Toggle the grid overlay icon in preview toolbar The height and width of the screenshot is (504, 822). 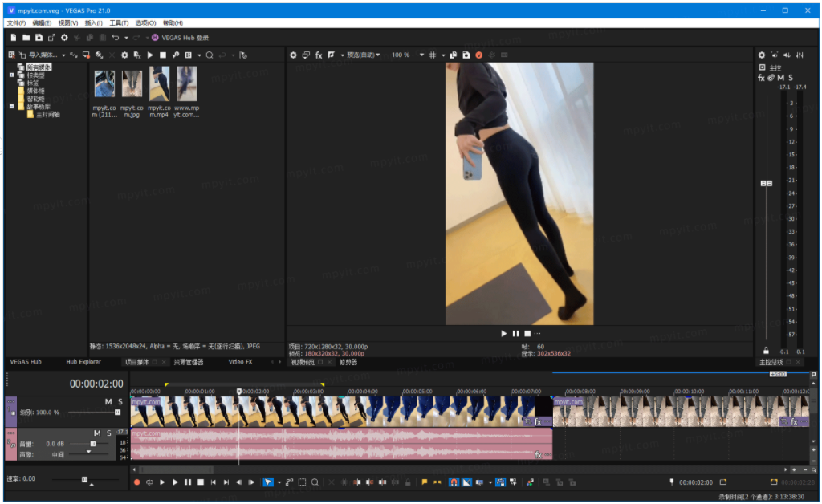click(x=433, y=55)
